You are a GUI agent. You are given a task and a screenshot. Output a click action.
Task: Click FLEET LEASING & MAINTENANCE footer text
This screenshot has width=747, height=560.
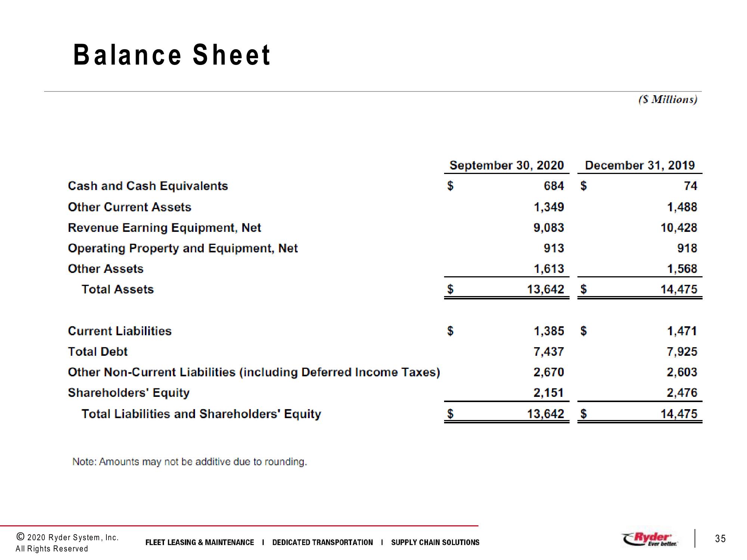pyautogui.click(x=199, y=542)
